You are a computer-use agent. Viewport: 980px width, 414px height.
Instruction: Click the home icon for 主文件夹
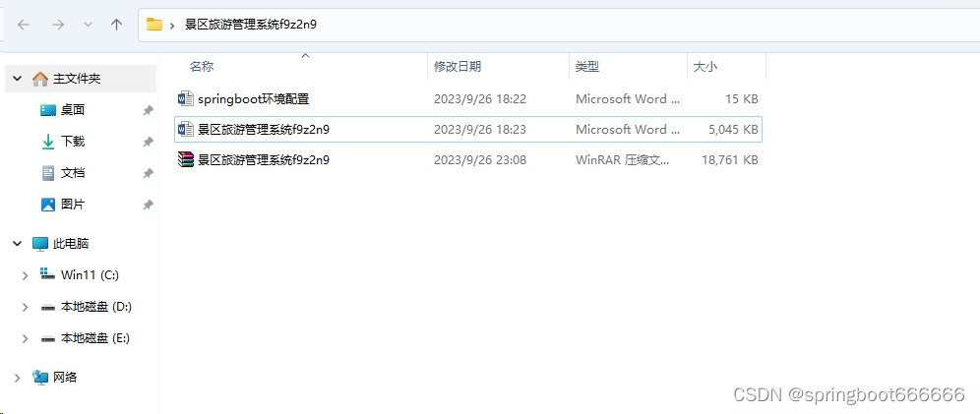click(40, 79)
